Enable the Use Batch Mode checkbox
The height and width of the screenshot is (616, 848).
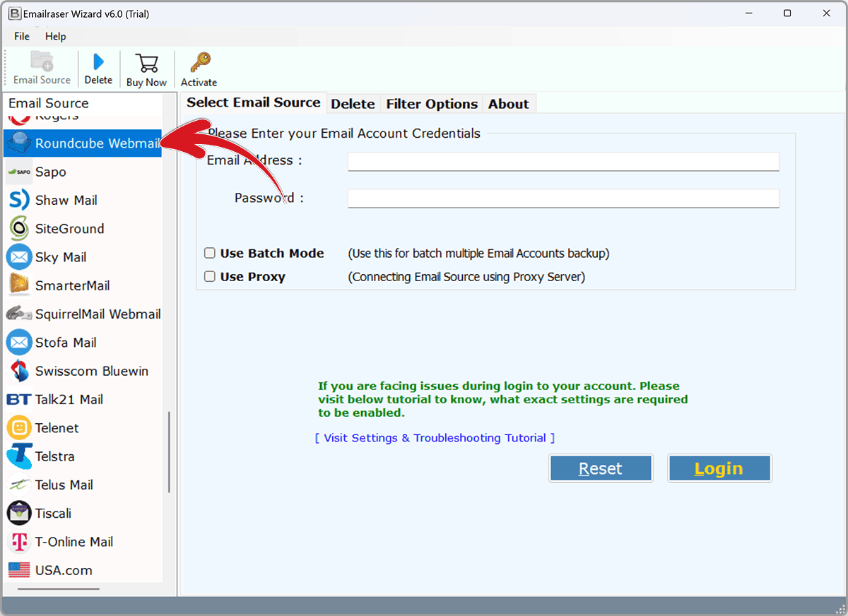click(x=210, y=253)
